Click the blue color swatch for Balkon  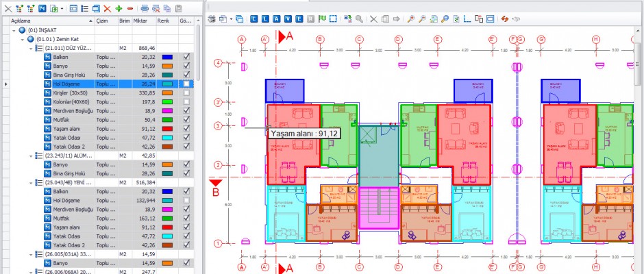[x=167, y=58]
